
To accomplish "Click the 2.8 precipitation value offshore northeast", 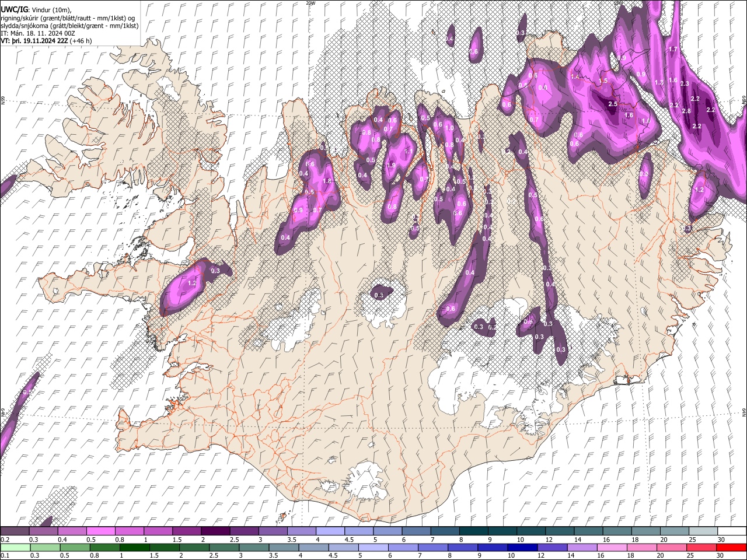I will tap(686, 111).
